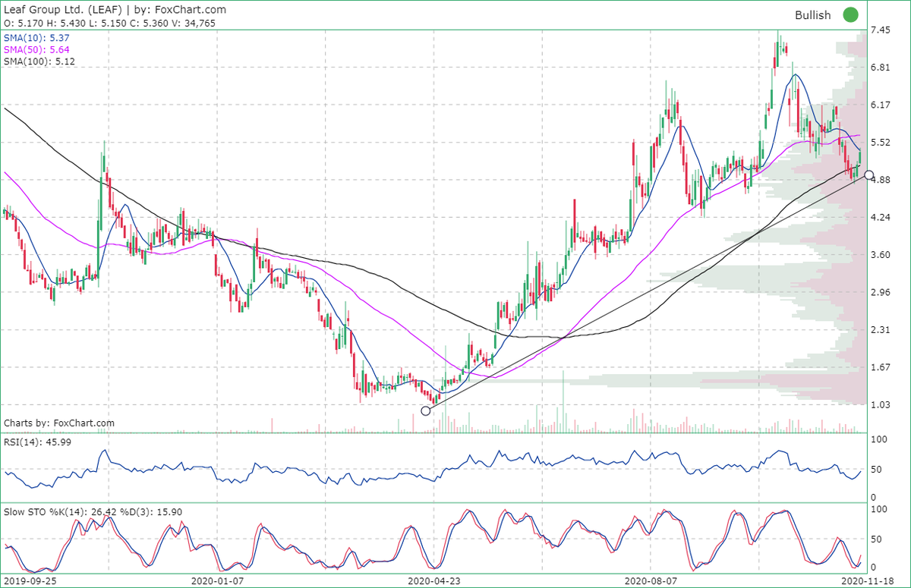This screenshot has height=588, width=911.
Task: Click the 4.88 price axis label
Action: pos(881,180)
